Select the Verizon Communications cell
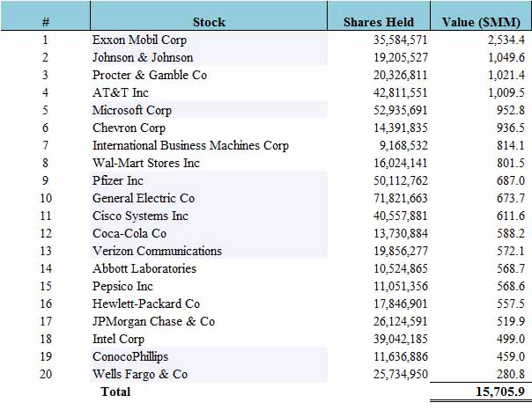Screen dimensions: 532x410 click(x=157, y=251)
